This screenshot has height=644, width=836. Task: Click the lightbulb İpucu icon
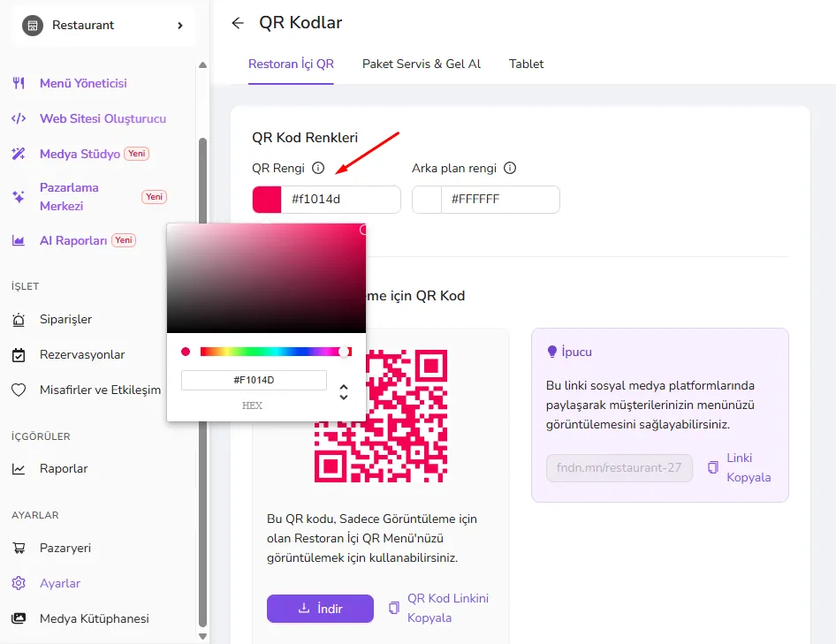pos(552,352)
